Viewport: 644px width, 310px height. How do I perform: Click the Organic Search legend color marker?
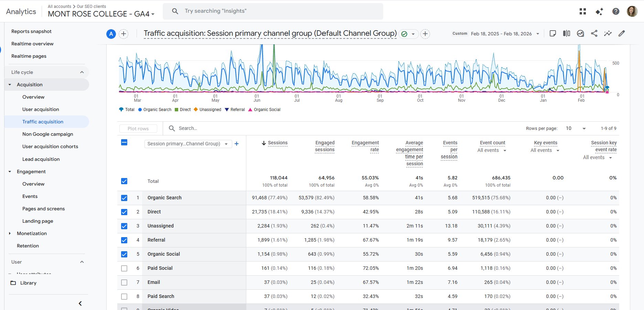point(140,110)
